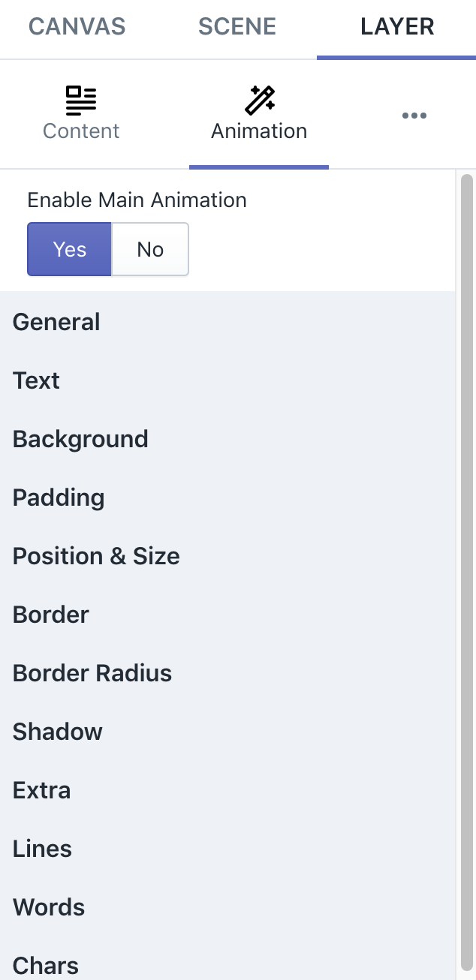Viewport: 476px width, 980px height.
Task: Select the Content panel icon
Action: pos(80,100)
